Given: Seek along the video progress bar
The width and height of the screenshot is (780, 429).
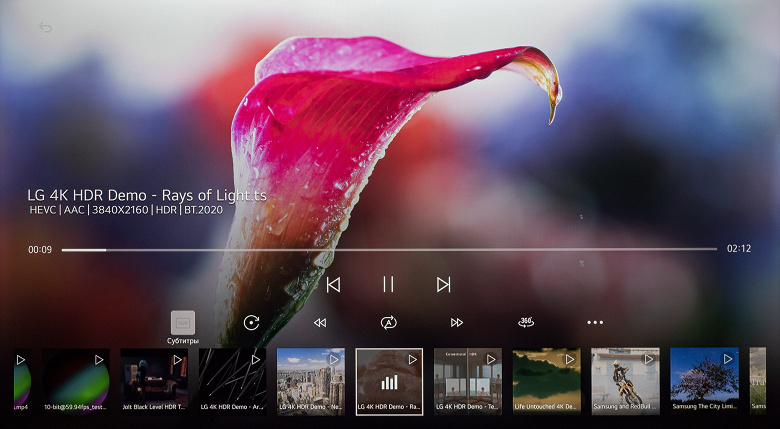Looking at the screenshot, I should click(389, 249).
